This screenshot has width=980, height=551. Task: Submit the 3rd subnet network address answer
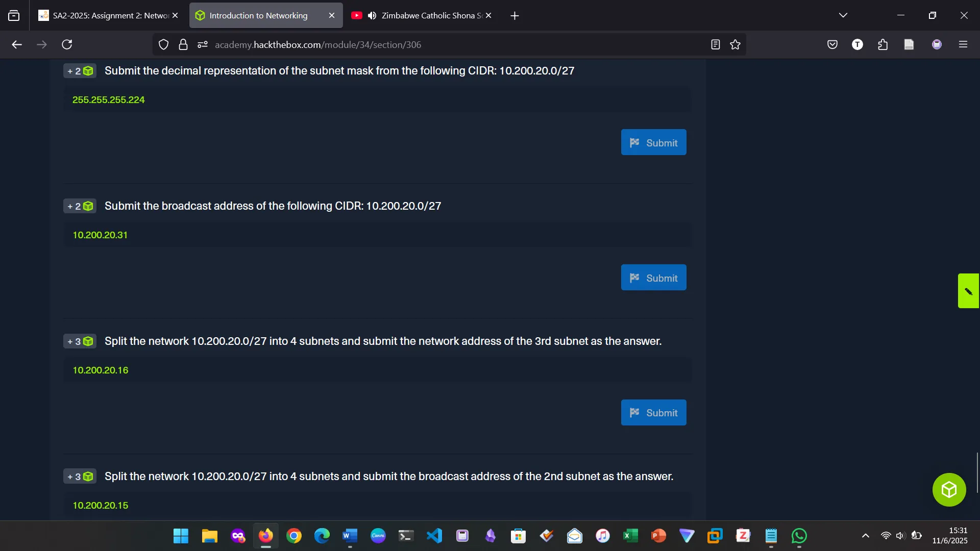click(653, 412)
